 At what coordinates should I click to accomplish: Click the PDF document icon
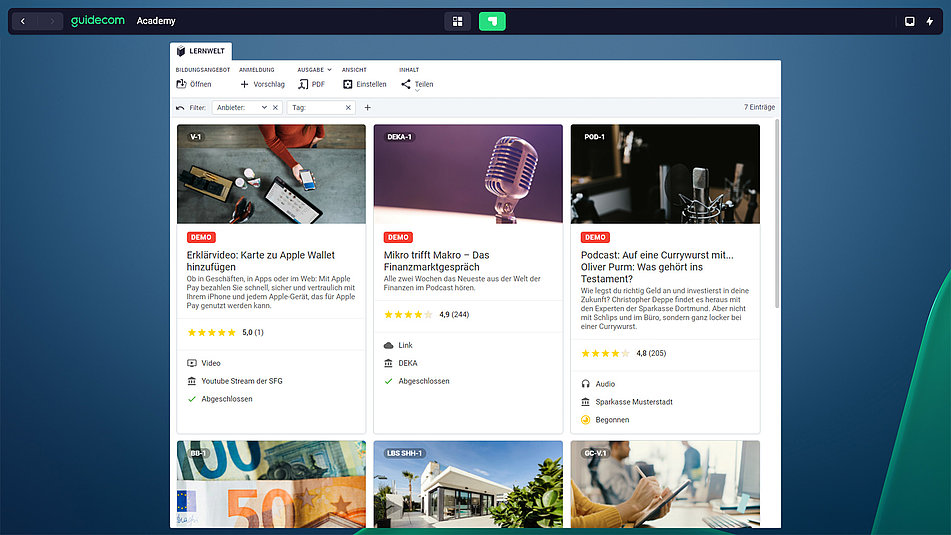[x=303, y=84]
